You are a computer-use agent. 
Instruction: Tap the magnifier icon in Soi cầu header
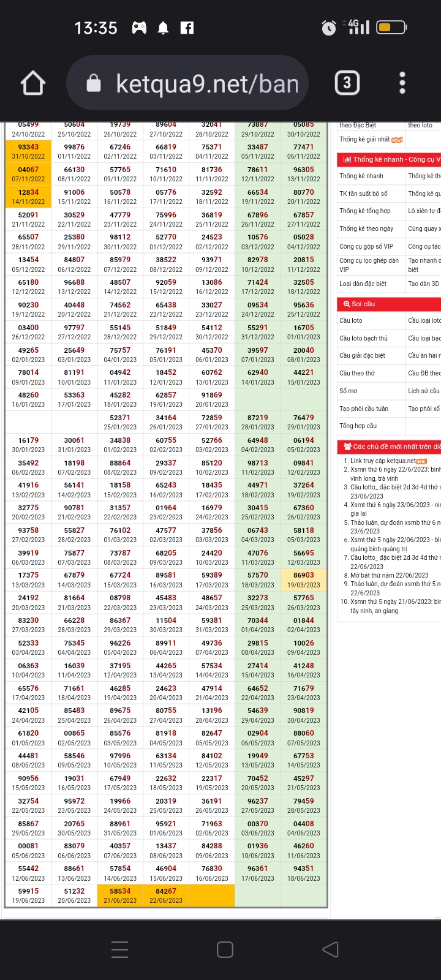346,304
